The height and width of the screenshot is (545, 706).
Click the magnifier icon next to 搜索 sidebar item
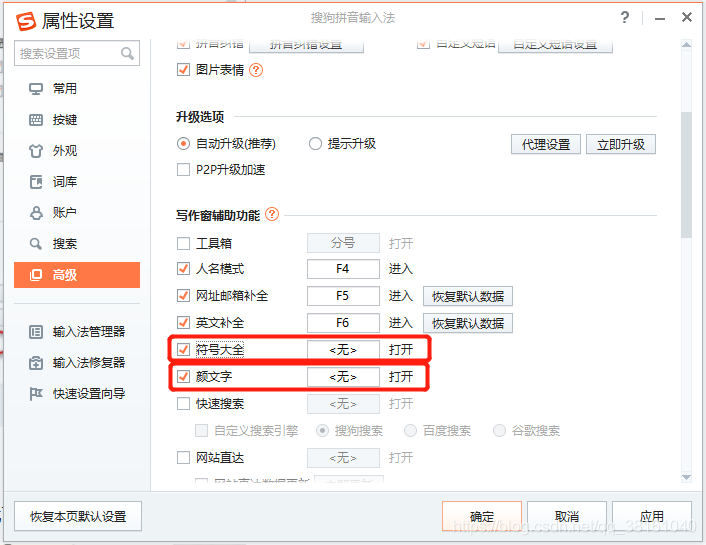(x=36, y=244)
